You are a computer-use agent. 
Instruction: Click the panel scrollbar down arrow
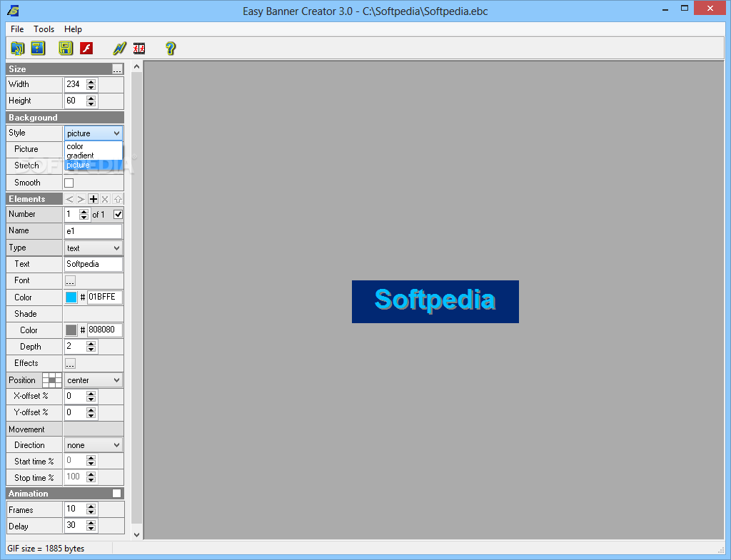point(136,535)
